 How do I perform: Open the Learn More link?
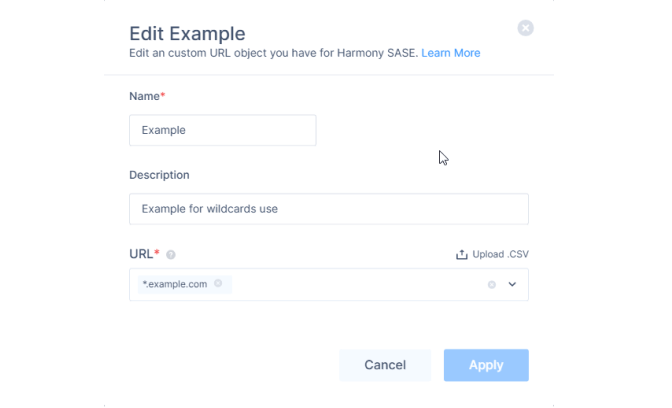tap(450, 53)
